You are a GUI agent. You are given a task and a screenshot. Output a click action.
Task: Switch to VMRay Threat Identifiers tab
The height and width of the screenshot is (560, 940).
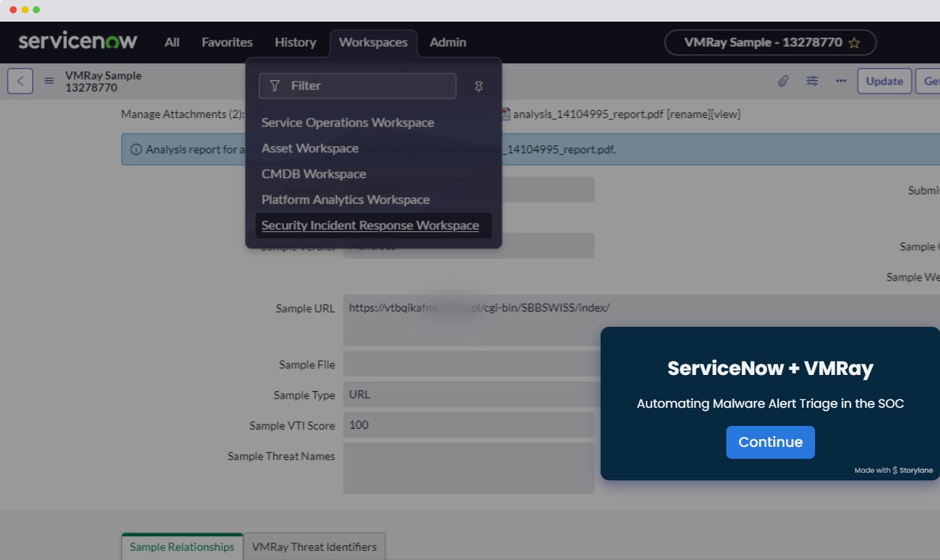point(314,547)
